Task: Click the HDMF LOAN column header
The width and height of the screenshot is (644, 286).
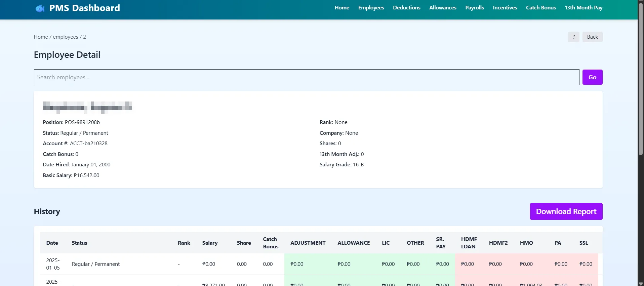Action: click(x=469, y=243)
